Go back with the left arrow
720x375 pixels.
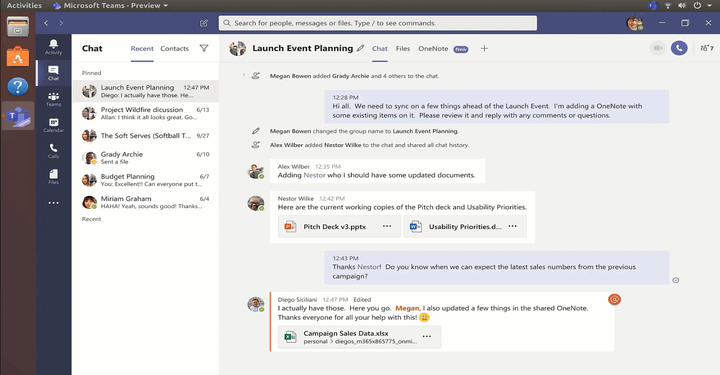click(46, 23)
